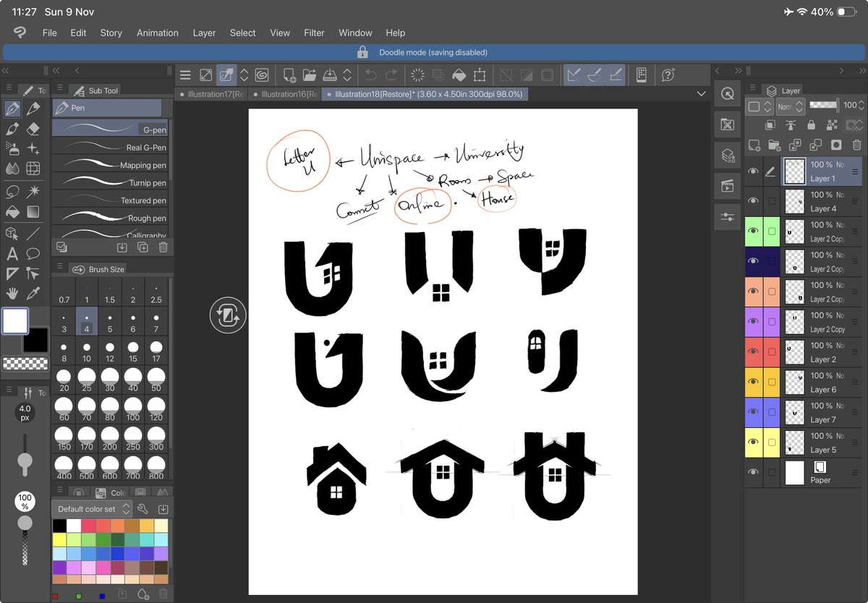
Task: Select the Blend tool
Action: point(12,168)
